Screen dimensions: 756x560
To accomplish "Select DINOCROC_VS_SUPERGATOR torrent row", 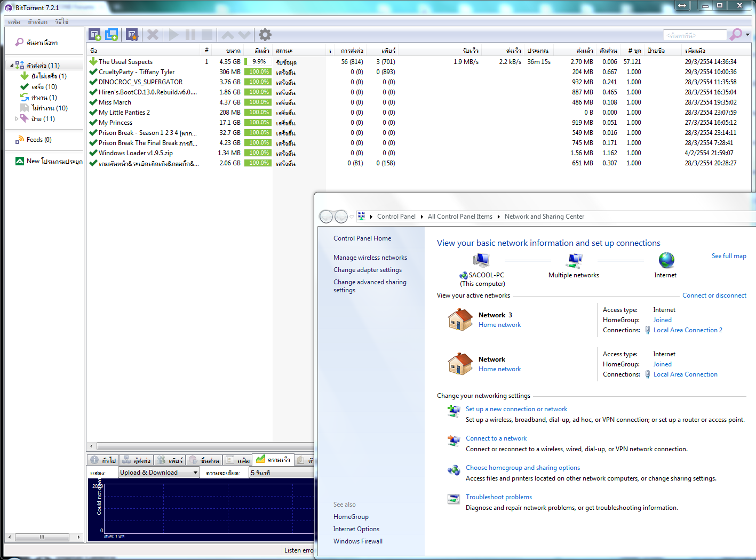I will pyautogui.click(x=419, y=82).
